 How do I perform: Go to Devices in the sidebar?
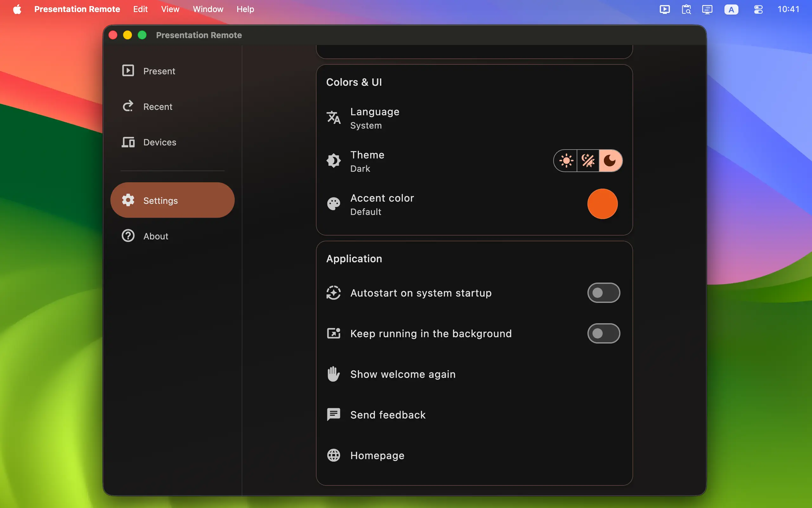[172, 142]
